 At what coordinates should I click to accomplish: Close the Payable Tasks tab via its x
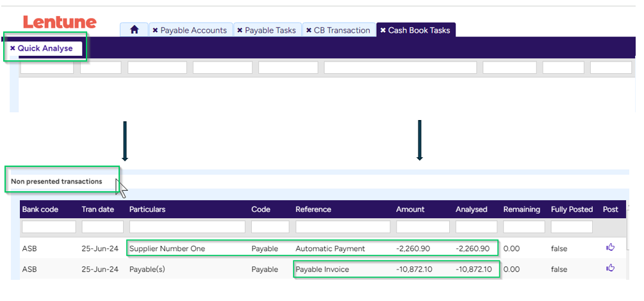coord(240,30)
